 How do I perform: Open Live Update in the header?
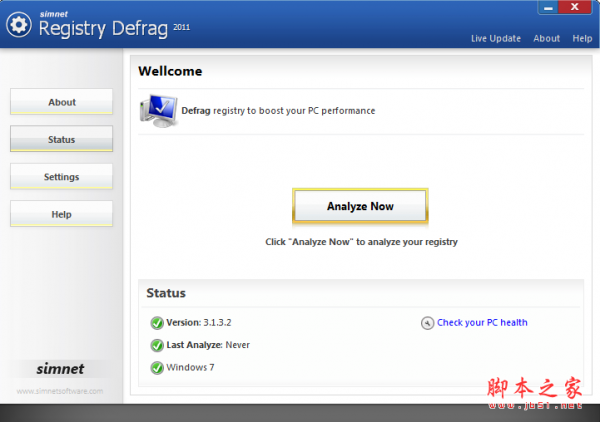496,38
